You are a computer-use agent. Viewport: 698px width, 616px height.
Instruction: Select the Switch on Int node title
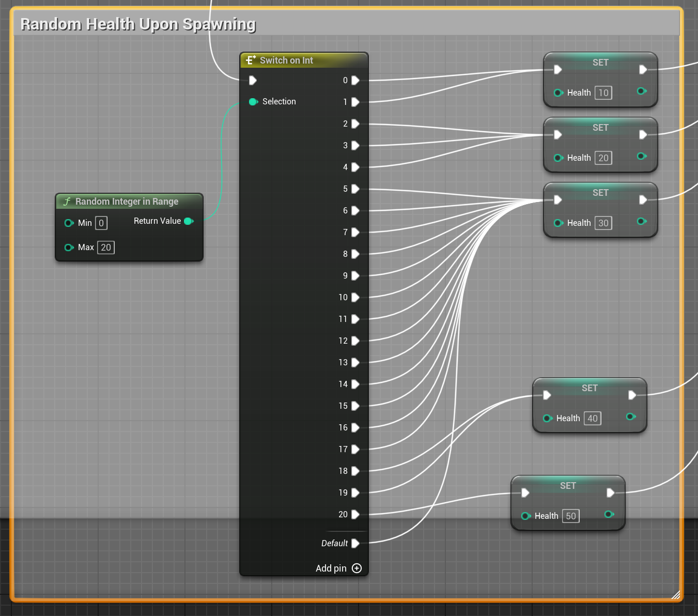(286, 60)
